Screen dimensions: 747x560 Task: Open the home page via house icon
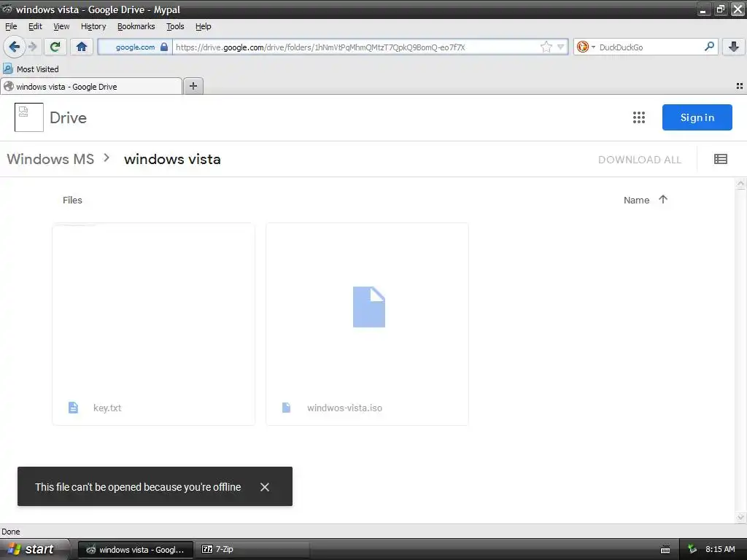pyautogui.click(x=82, y=47)
